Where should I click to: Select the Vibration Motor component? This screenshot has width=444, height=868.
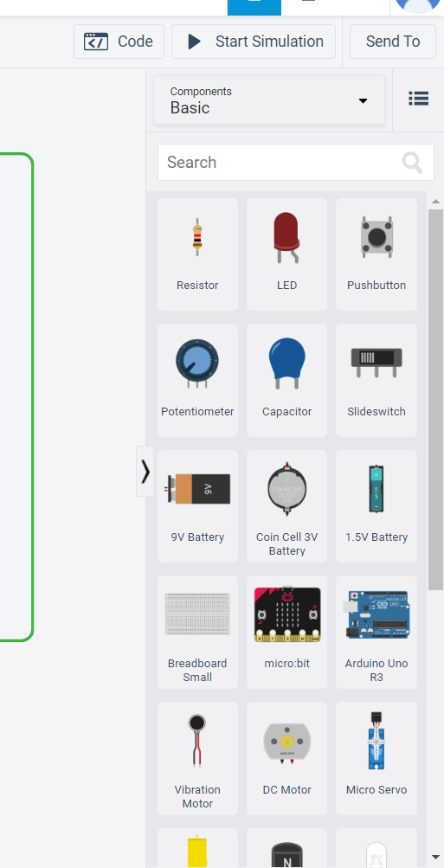pyautogui.click(x=197, y=758)
